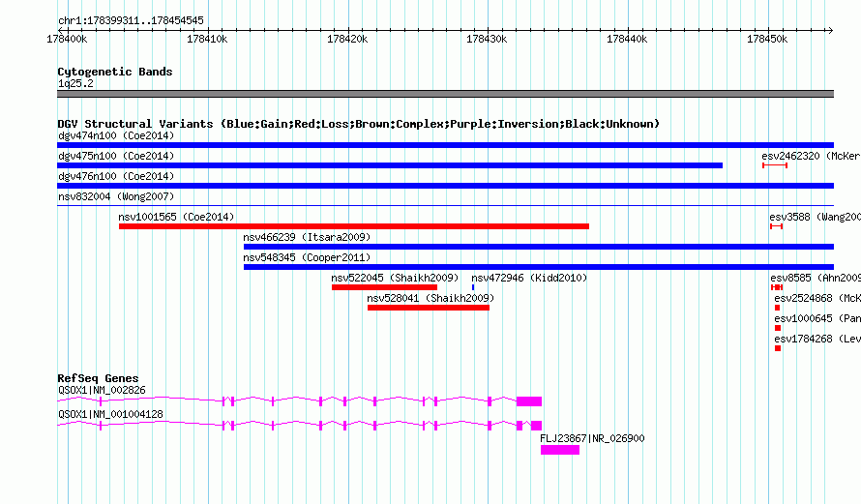Click the esv1000645 red square marker
This screenshot has height=504, width=861.
tap(778, 328)
